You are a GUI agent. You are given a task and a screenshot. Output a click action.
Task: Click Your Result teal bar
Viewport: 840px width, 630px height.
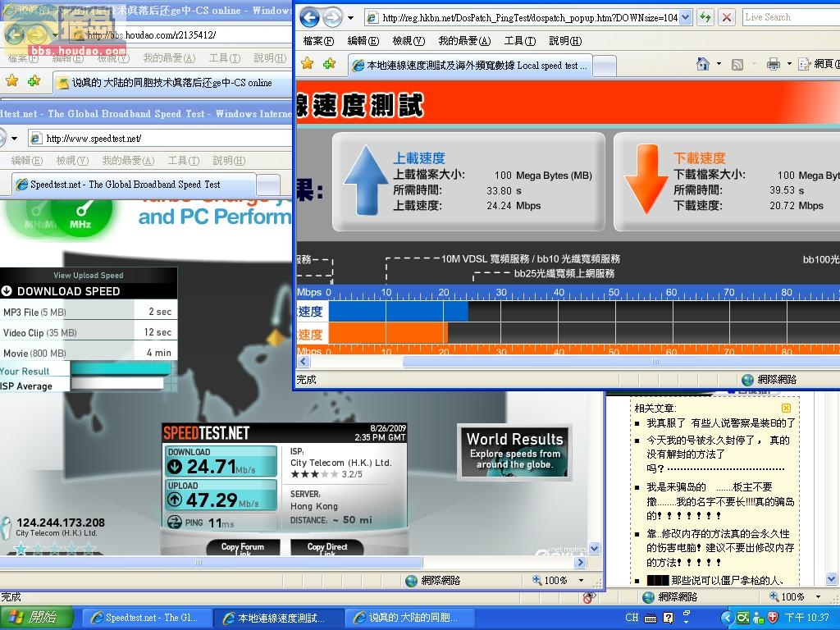(121, 369)
